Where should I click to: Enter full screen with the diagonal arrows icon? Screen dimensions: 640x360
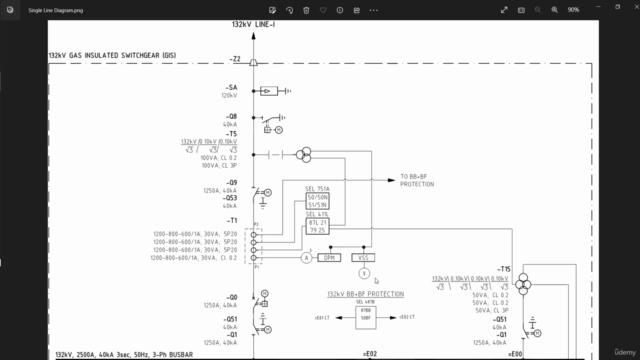click(x=504, y=10)
